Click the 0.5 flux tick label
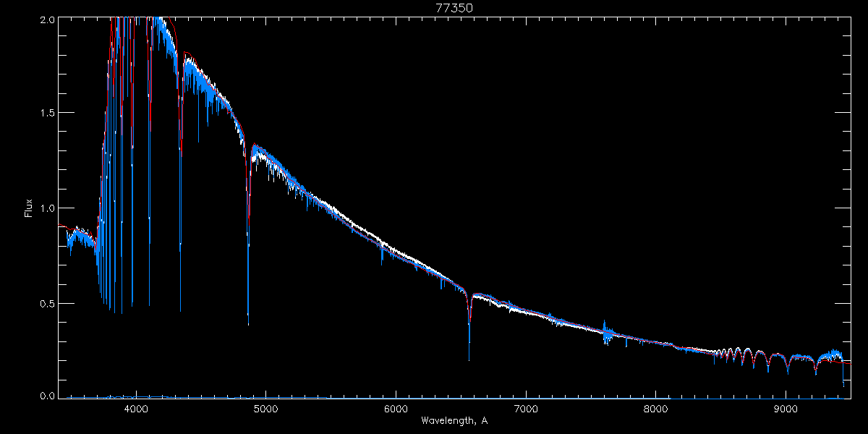This screenshot has width=868, height=434. pos(46,304)
